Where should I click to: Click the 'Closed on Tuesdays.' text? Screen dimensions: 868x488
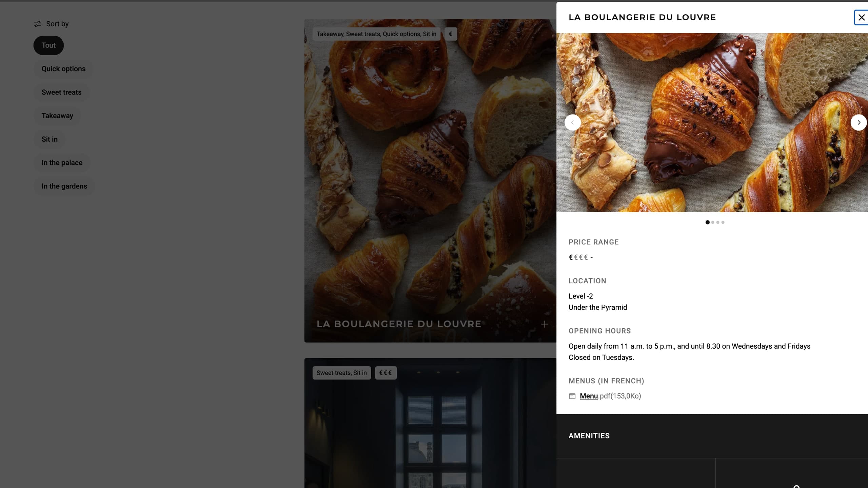pos(601,358)
